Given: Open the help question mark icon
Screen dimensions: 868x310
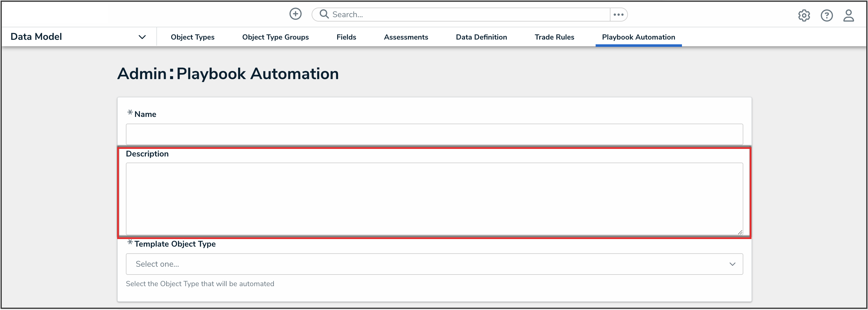Looking at the screenshot, I should click(x=826, y=15).
